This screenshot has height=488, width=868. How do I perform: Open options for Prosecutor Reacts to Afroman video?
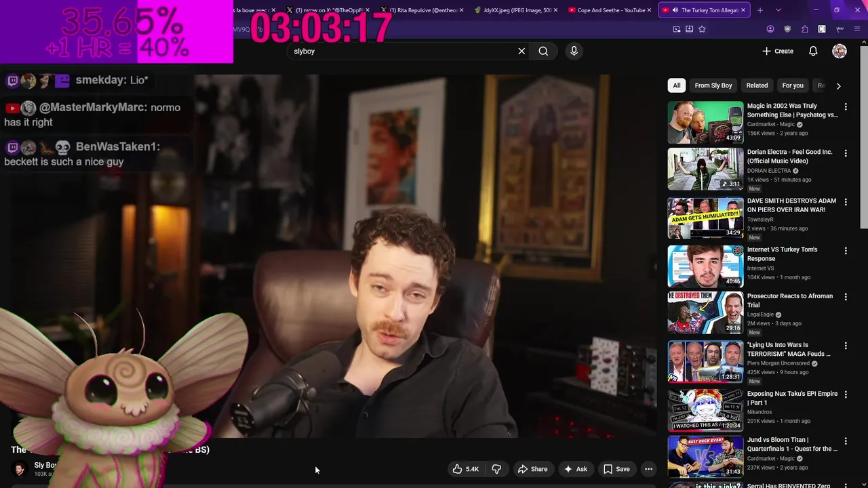coord(846,297)
